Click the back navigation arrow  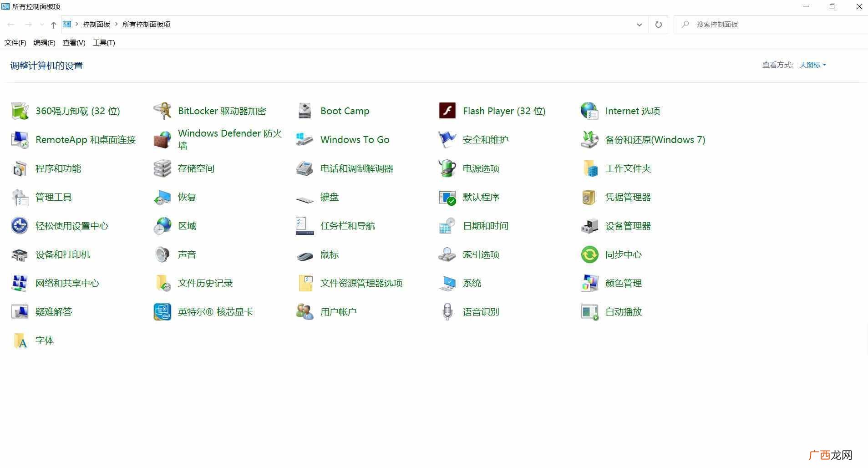11,25
